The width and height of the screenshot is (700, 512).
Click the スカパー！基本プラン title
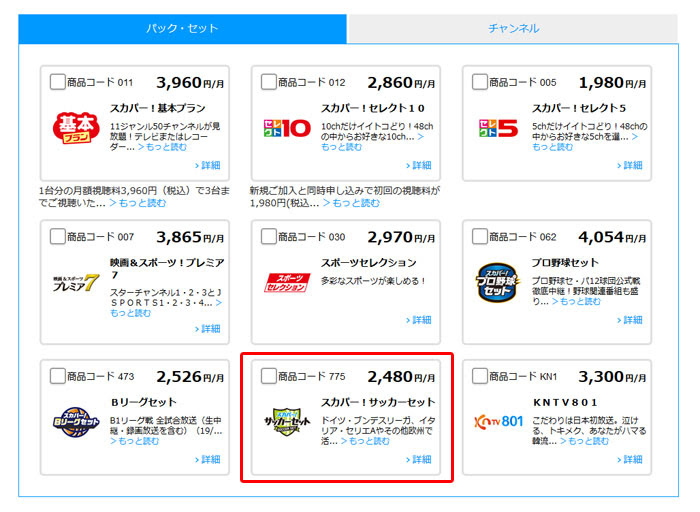(158, 108)
